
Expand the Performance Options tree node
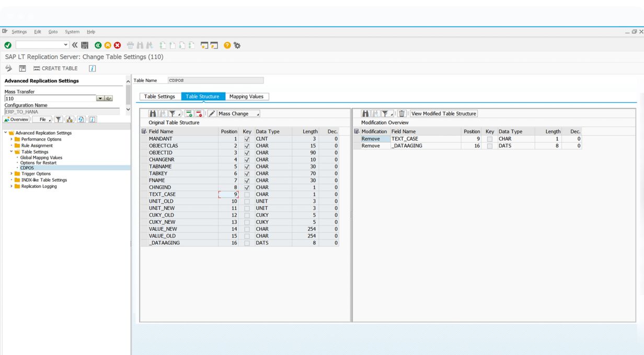pos(11,139)
